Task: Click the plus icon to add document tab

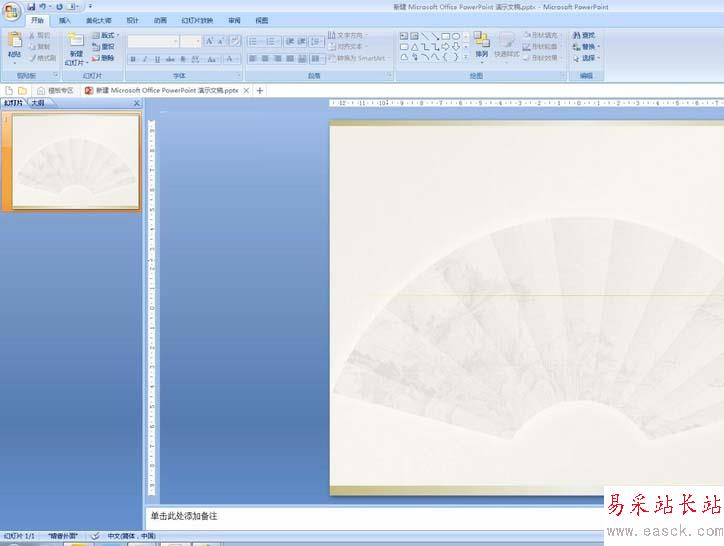Action: pyautogui.click(x=259, y=91)
